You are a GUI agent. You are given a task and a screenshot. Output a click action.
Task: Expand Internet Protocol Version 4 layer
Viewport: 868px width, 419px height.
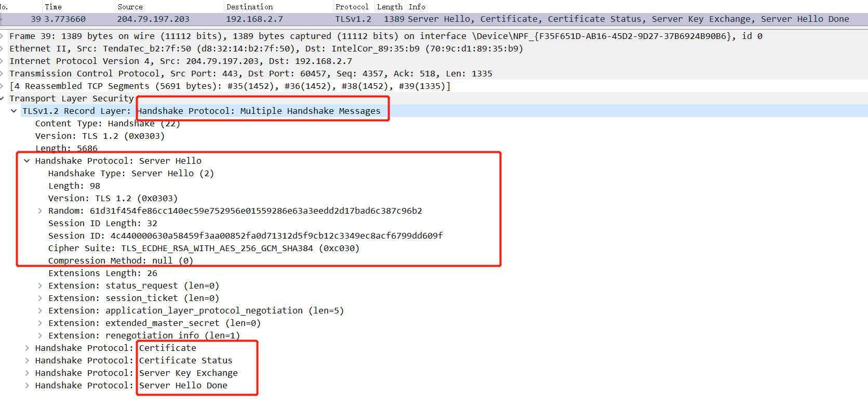3,61
